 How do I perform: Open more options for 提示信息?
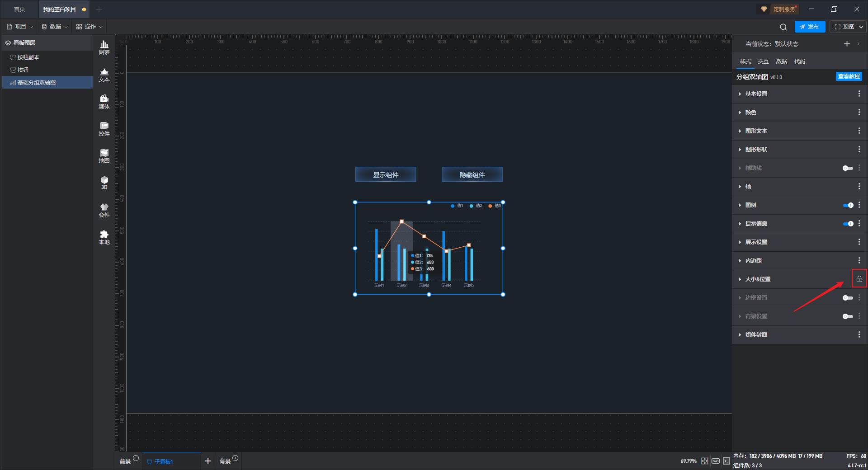[859, 223]
